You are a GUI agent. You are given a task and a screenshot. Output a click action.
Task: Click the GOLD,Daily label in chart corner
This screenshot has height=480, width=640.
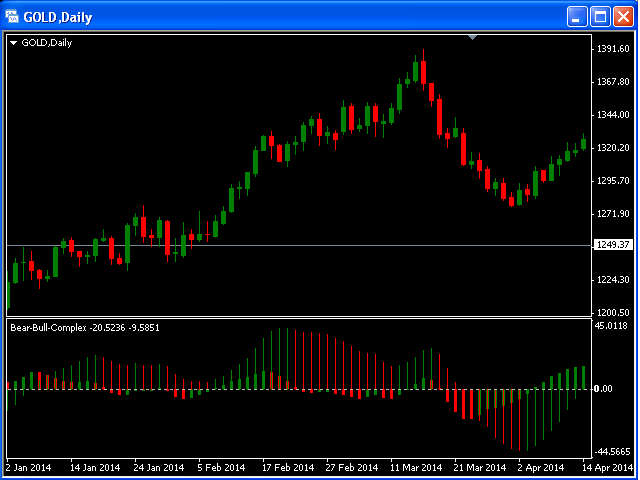[47, 43]
